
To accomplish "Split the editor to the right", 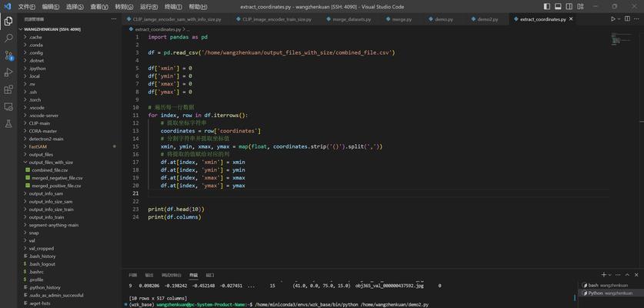I will tap(627, 19).
